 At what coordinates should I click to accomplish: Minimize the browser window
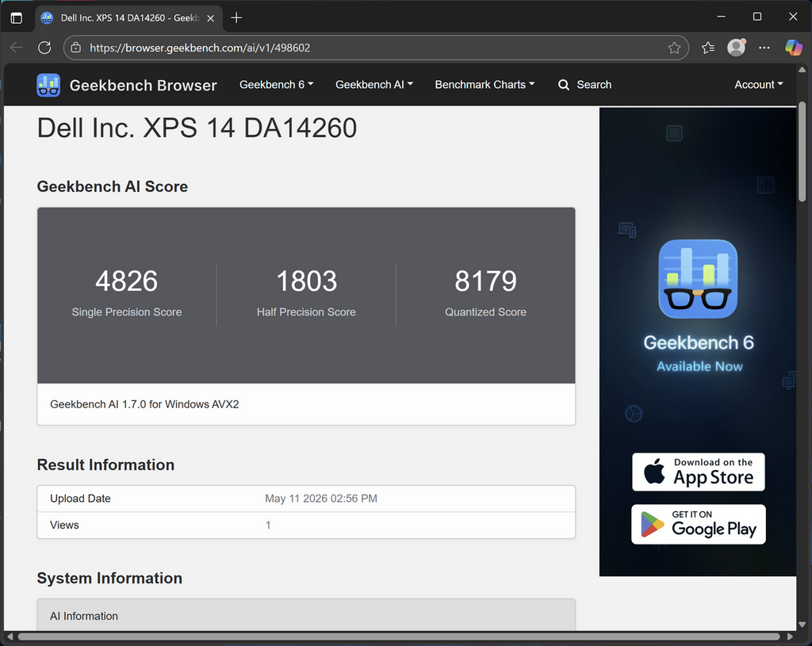click(x=721, y=17)
